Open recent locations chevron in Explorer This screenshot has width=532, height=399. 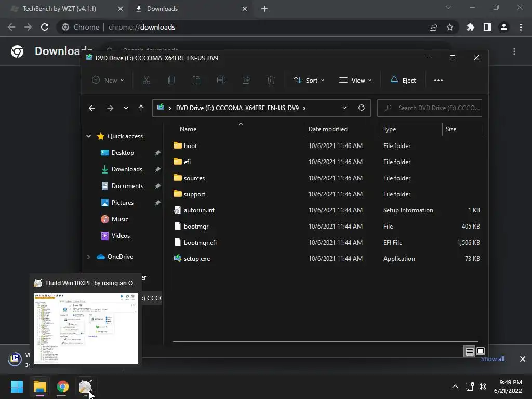click(126, 108)
